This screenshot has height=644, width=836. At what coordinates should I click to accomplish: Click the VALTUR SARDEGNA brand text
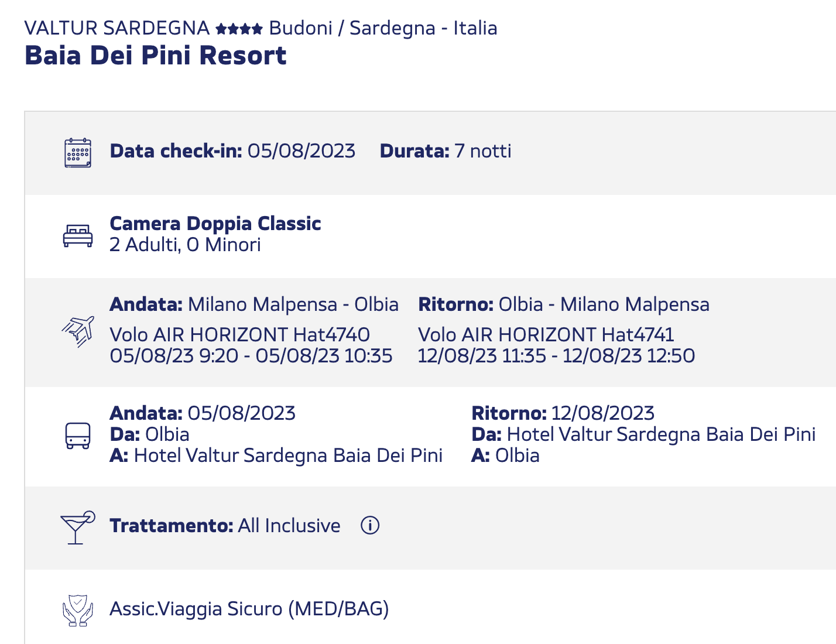117,28
